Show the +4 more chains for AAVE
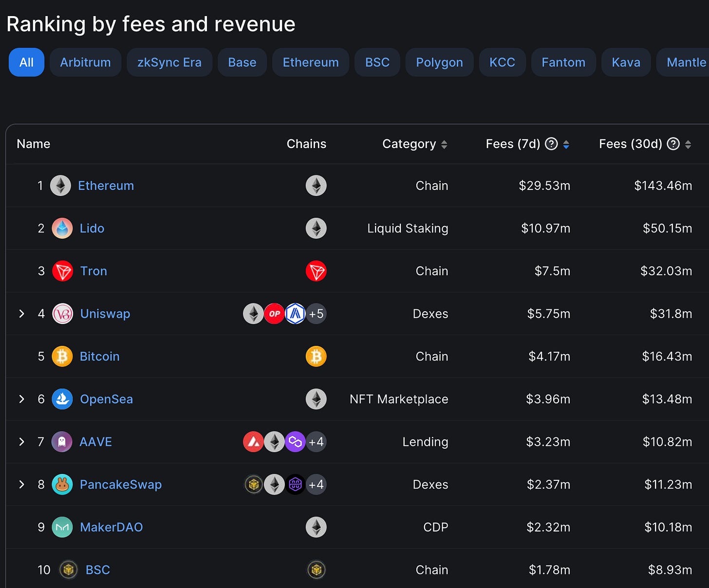The width and height of the screenshot is (709, 588). [x=316, y=442]
